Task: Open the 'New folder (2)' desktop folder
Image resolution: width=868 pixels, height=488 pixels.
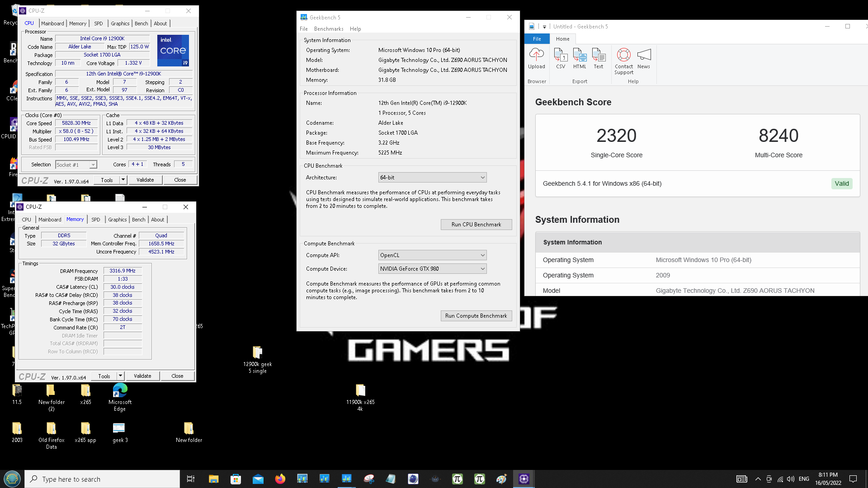Action: (51, 398)
